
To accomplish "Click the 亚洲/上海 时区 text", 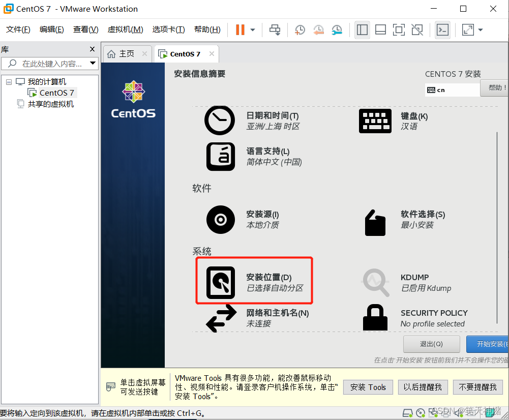I will (273, 126).
